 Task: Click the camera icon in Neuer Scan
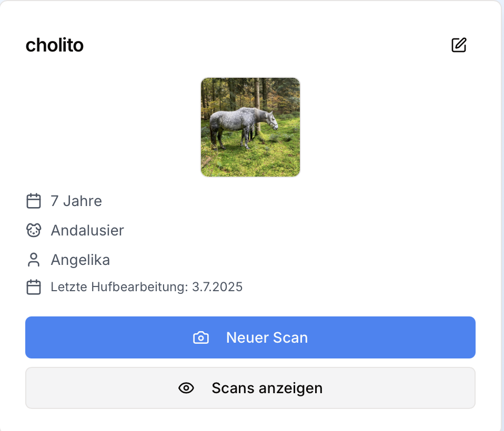click(x=201, y=337)
